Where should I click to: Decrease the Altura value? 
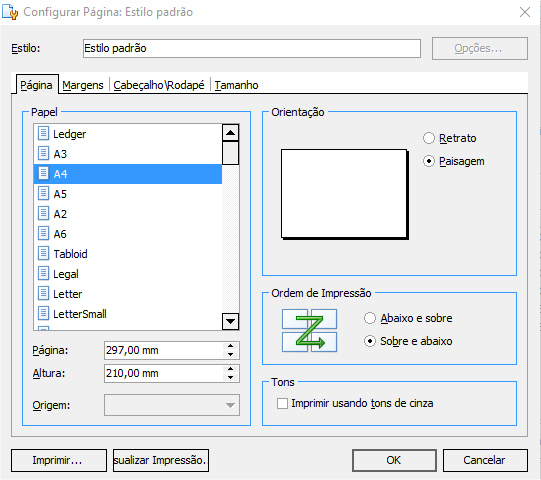click(x=230, y=378)
